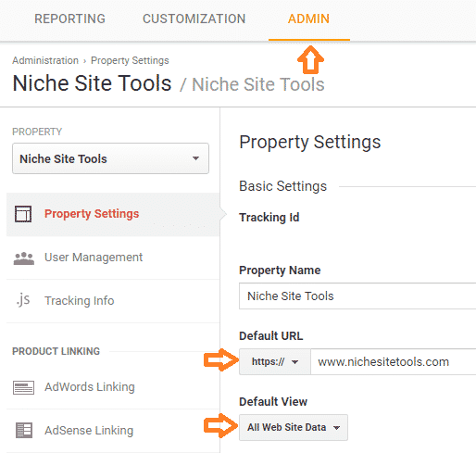Click the grey Niche Site Tools subtitle
This screenshot has height=453, width=476.
coord(258,84)
